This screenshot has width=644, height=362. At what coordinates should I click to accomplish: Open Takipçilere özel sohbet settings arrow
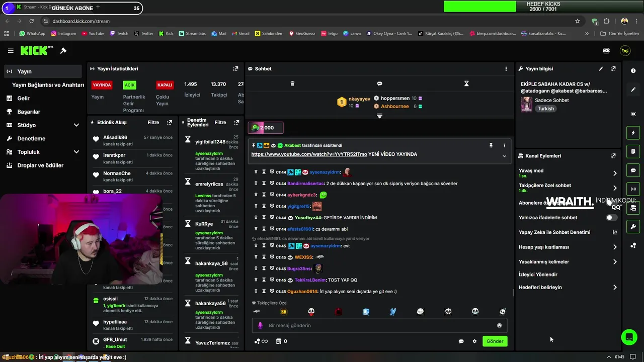pos(615,188)
